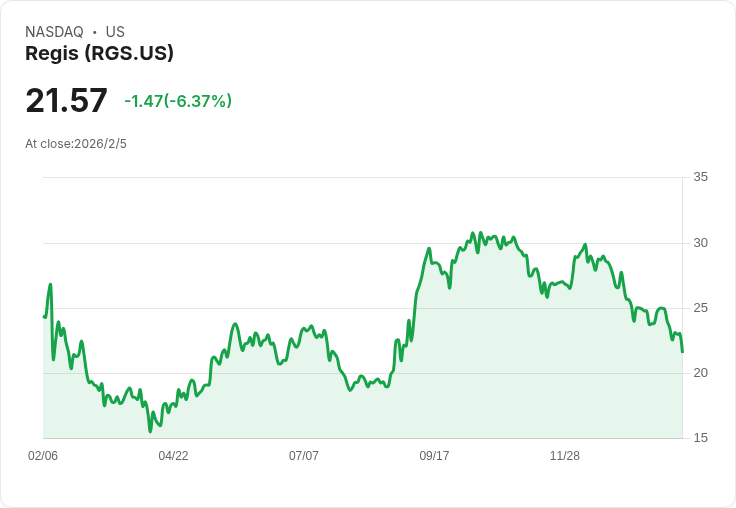Click the 07/07 date axis label
736x508 pixels.
(304, 456)
